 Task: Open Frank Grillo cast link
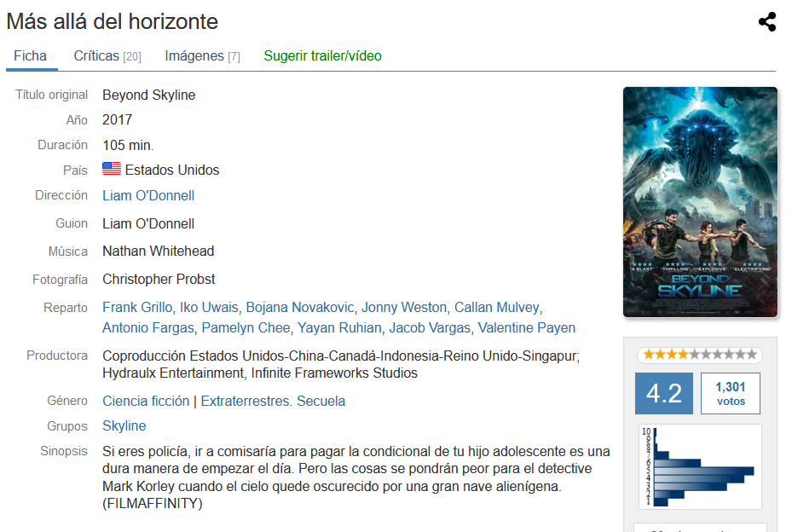pos(137,307)
